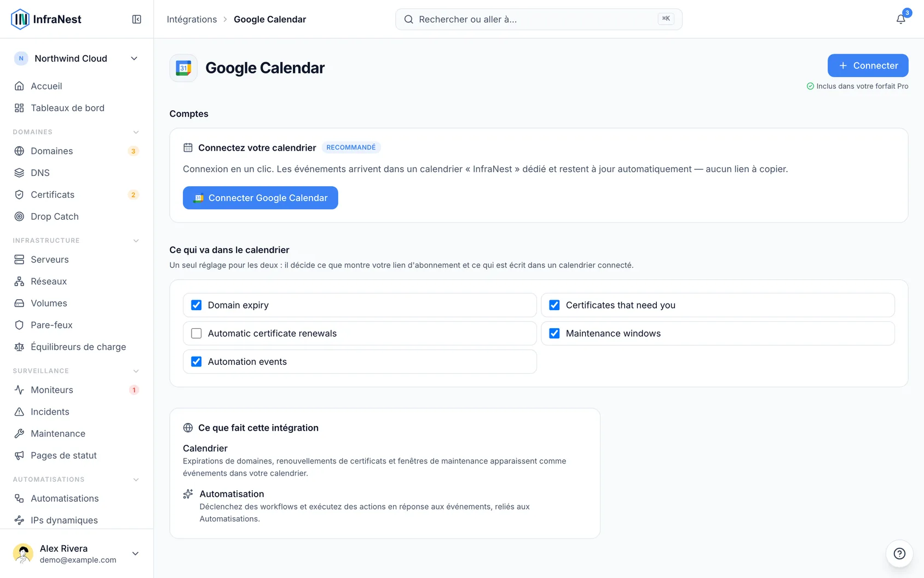924x578 pixels.
Task: Click the Moniteurs activity icon
Action: tap(19, 390)
